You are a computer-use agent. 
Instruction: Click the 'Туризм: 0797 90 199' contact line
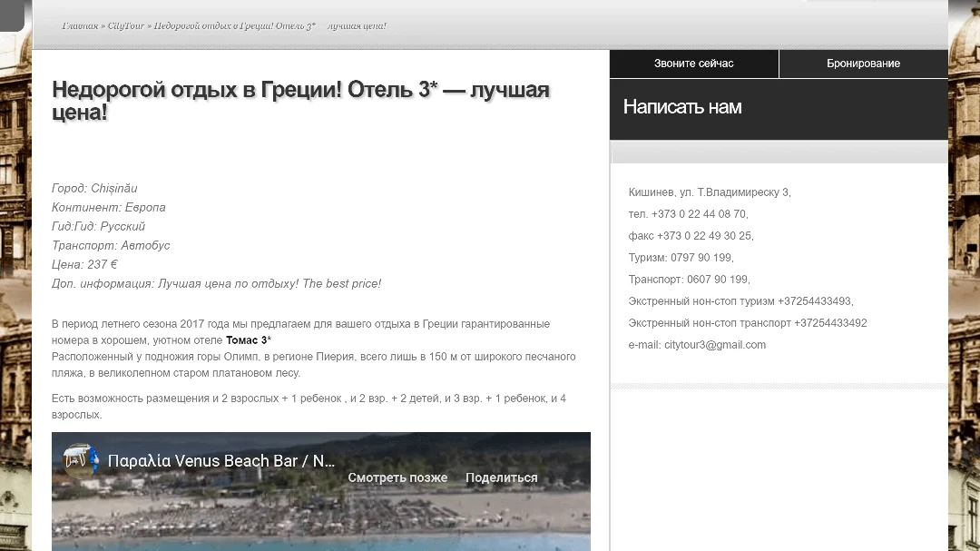click(681, 258)
